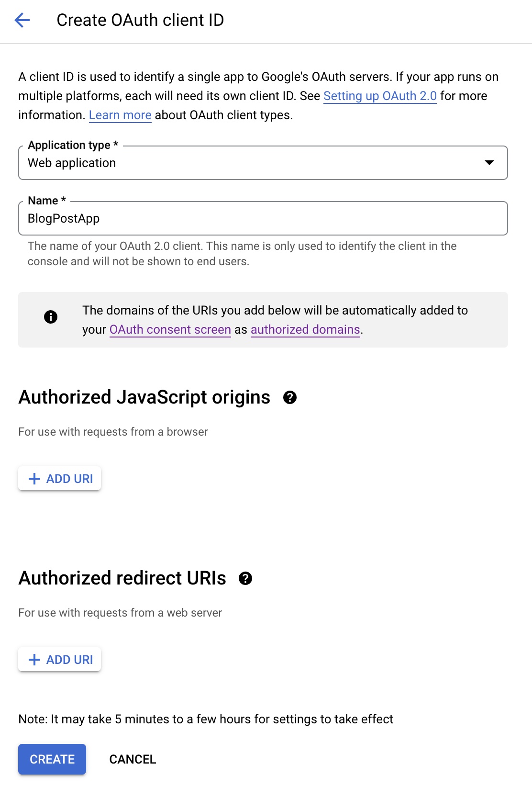Click the blue CREATE button

52,759
